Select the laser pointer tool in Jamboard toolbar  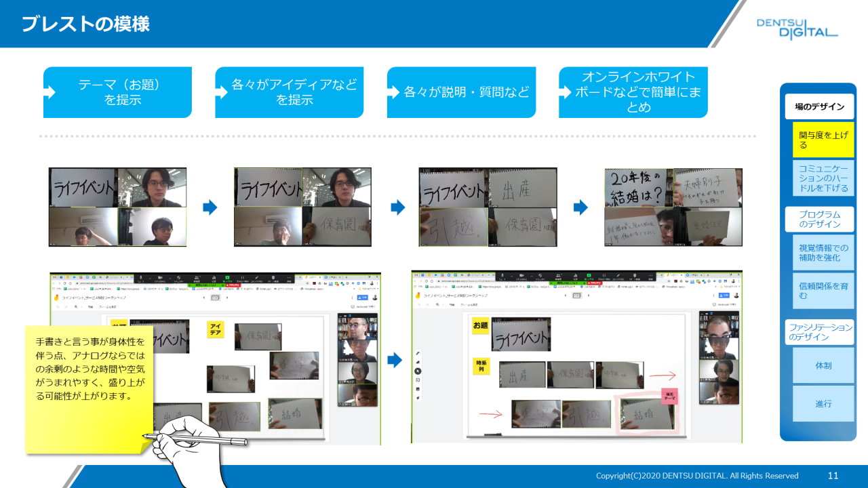(x=418, y=398)
